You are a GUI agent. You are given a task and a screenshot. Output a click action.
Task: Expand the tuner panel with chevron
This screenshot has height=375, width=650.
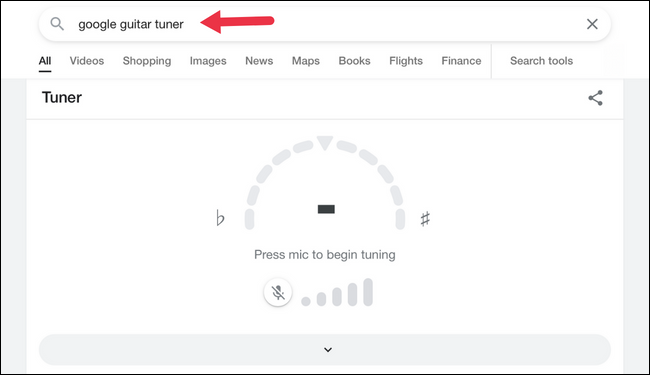tap(325, 350)
